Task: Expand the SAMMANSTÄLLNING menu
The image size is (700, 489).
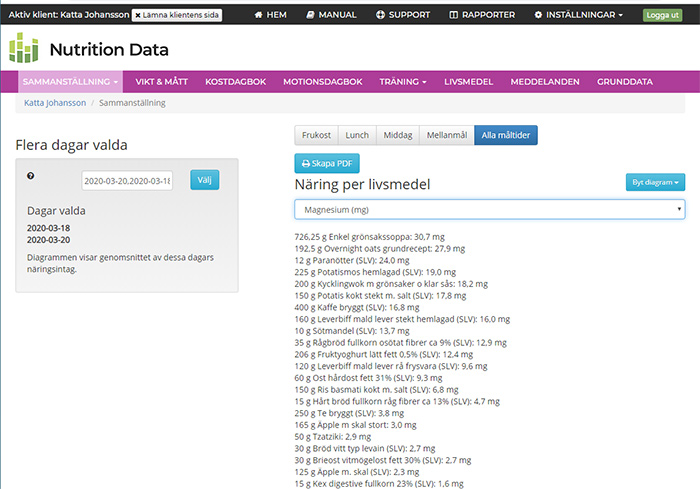Action: click(71, 81)
